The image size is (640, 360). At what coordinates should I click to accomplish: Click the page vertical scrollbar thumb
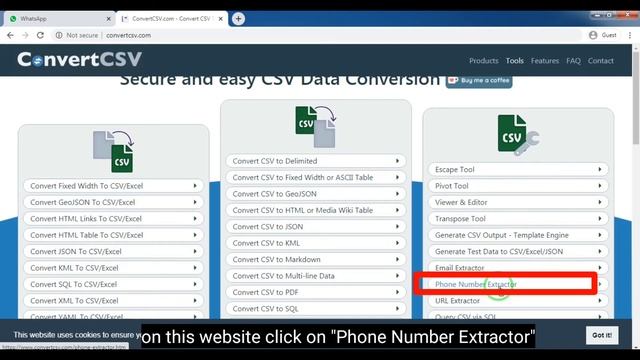(x=636, y=98)
